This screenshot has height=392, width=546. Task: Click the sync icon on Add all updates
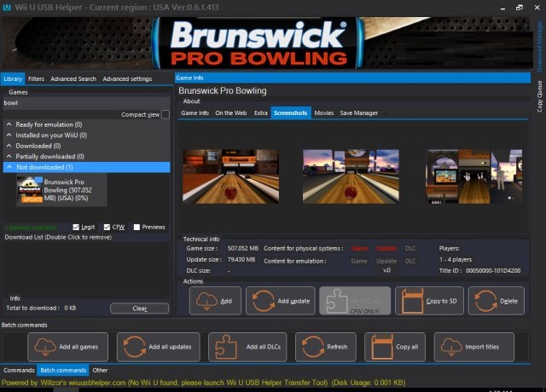coord(135,347)
